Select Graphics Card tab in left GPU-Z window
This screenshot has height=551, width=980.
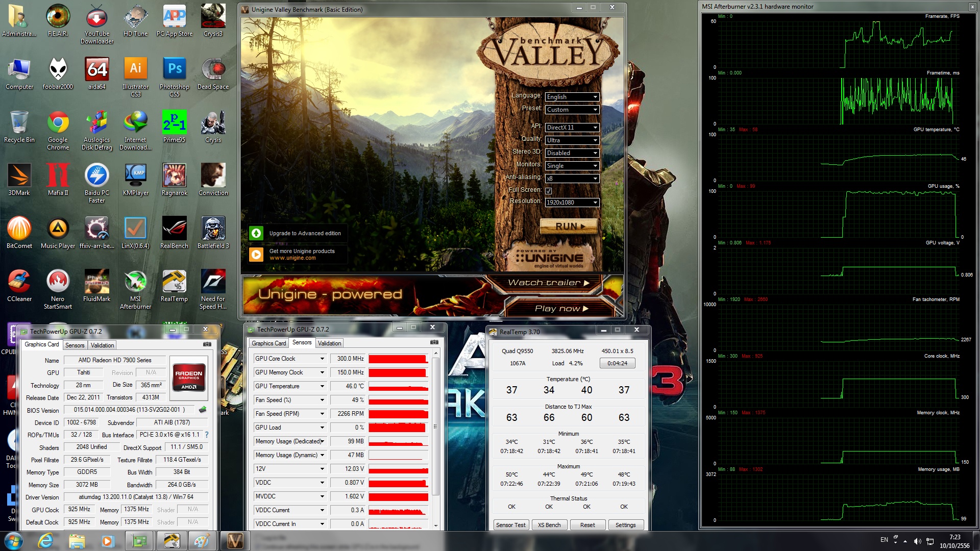point(42,344)
